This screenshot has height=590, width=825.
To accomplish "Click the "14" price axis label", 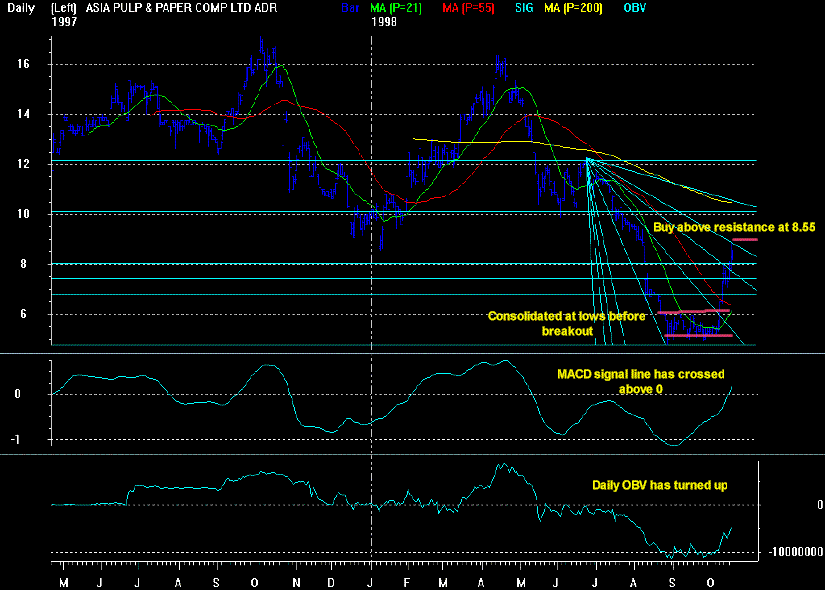I will 23,114.
